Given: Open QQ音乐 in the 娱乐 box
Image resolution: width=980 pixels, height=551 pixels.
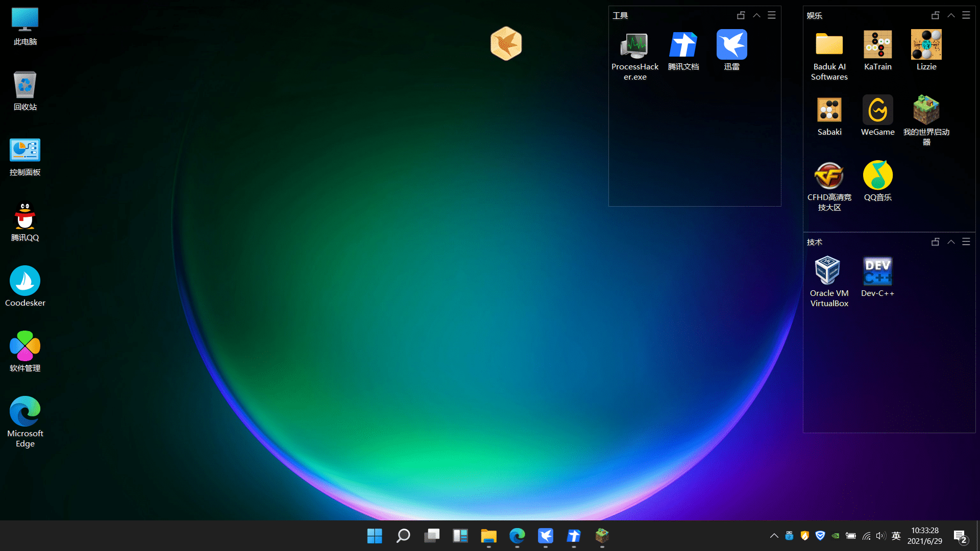Looking at the screenshot, I should (x=878, y=182).
